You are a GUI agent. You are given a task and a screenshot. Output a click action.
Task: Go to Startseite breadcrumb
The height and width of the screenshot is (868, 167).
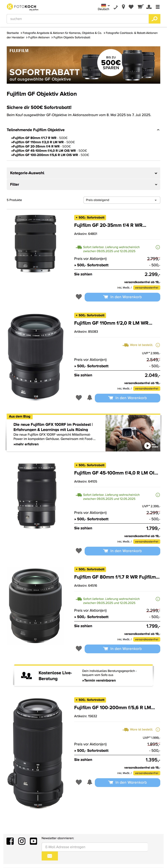point(13,33)
